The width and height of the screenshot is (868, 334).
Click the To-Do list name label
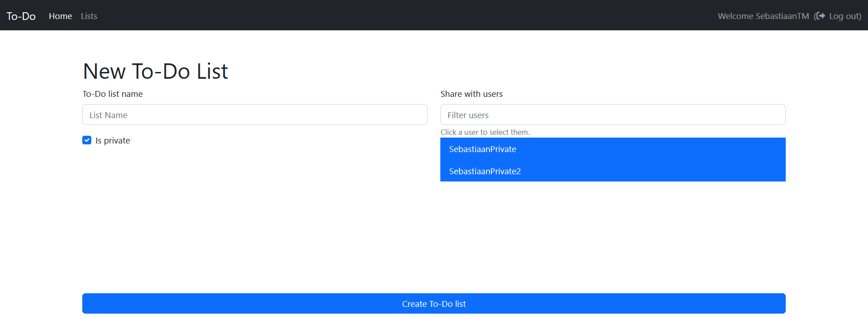(x=113, y=94)
